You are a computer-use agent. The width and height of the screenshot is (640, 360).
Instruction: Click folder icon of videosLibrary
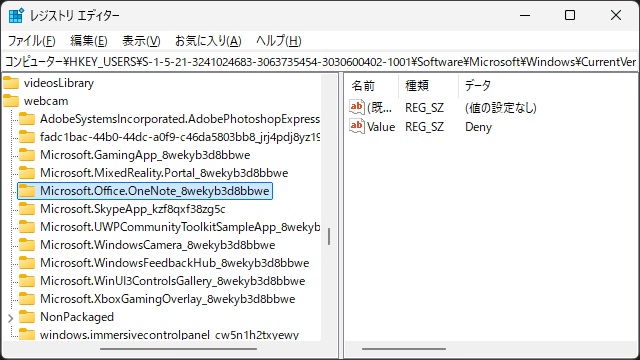pos(11,83)
